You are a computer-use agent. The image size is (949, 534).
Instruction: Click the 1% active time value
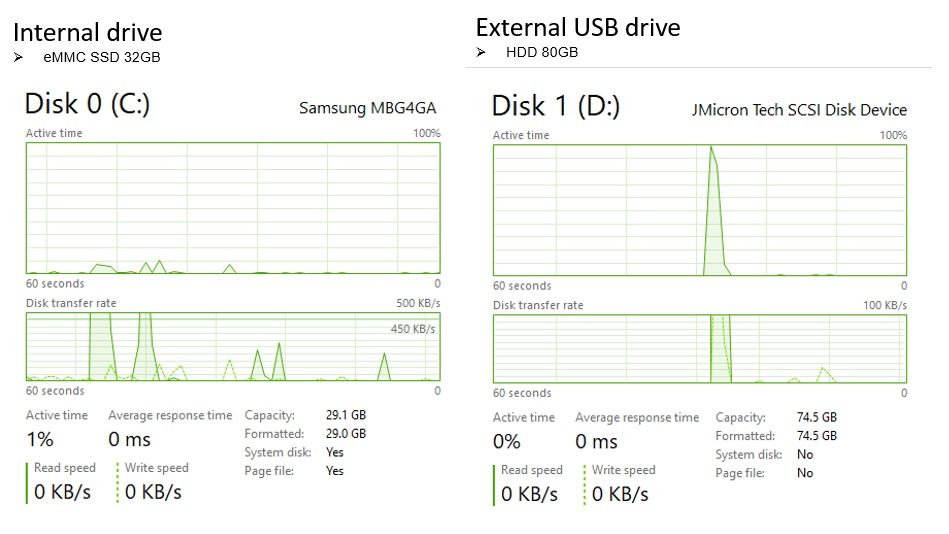(x=40, y=440)
